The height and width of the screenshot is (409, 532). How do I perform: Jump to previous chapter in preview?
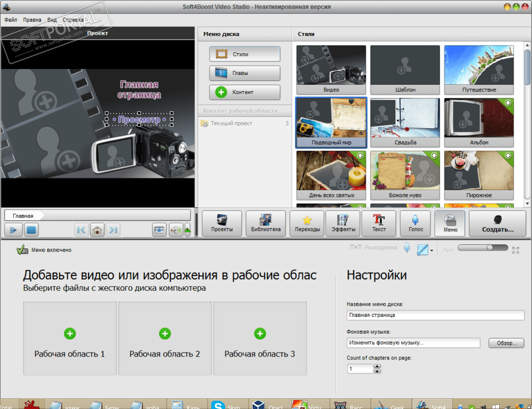[x=82, y=230]
